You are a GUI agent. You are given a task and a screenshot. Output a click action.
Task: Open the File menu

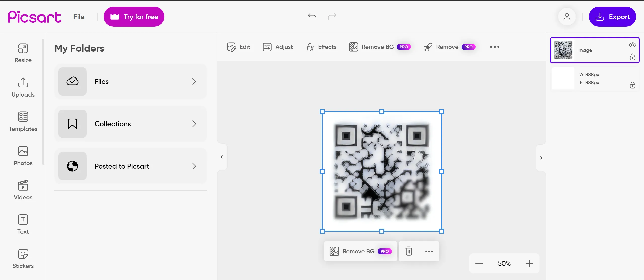point(79,17)
